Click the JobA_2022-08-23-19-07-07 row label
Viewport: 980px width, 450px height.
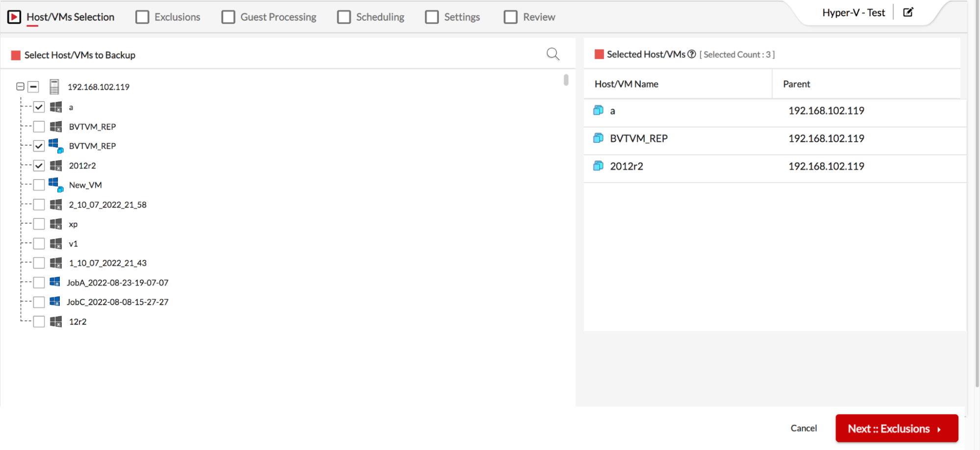(118, 283)
